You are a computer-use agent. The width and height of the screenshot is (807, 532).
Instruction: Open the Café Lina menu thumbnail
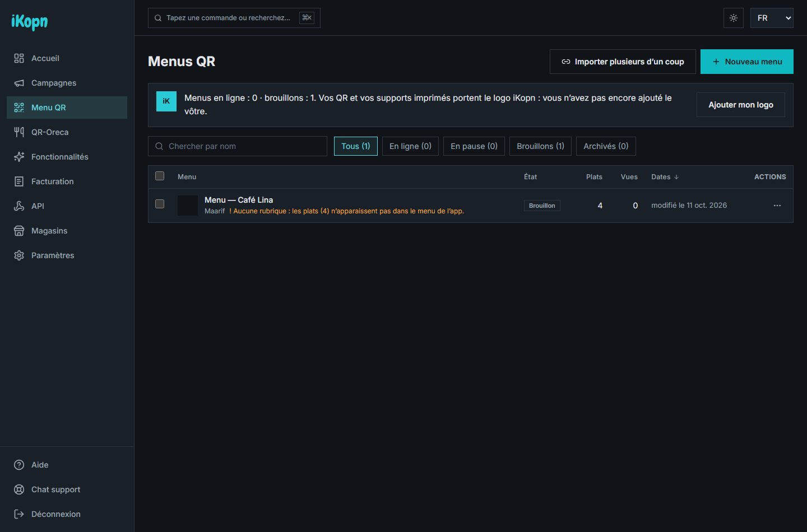188,206
